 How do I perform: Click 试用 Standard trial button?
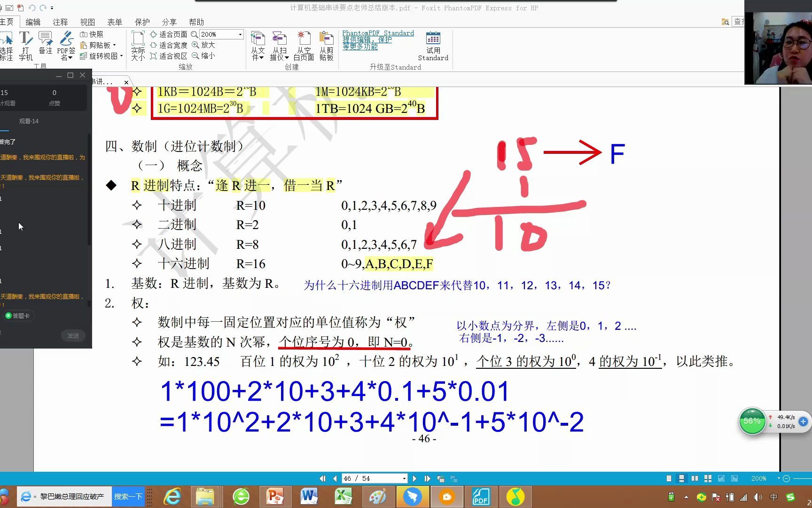point(433,46)
